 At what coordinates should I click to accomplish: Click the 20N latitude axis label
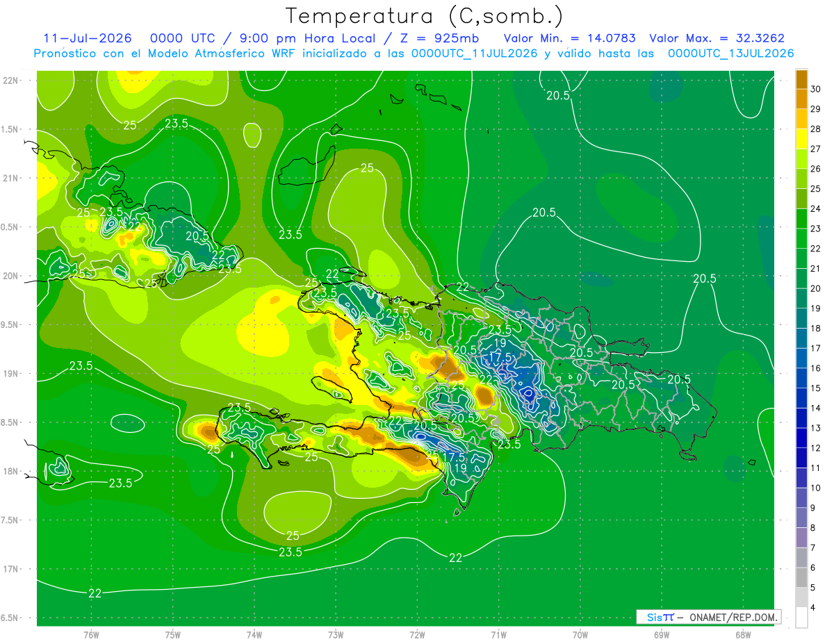click(10, 276)
